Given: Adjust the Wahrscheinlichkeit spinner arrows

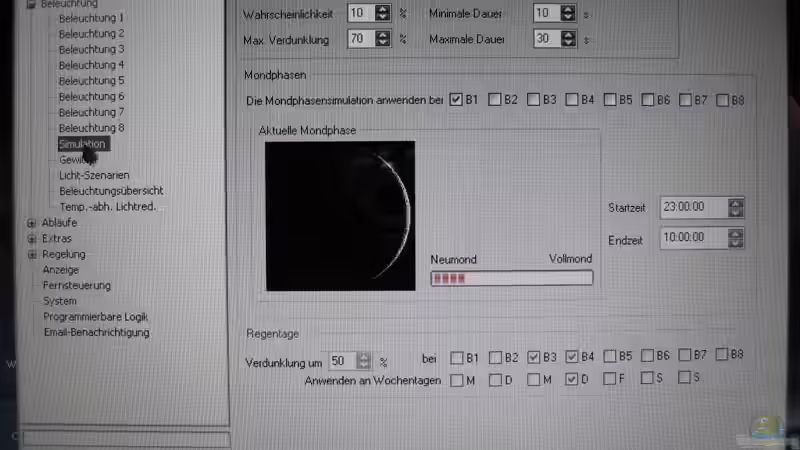Looking at the screenshot, I should (383, 13).
